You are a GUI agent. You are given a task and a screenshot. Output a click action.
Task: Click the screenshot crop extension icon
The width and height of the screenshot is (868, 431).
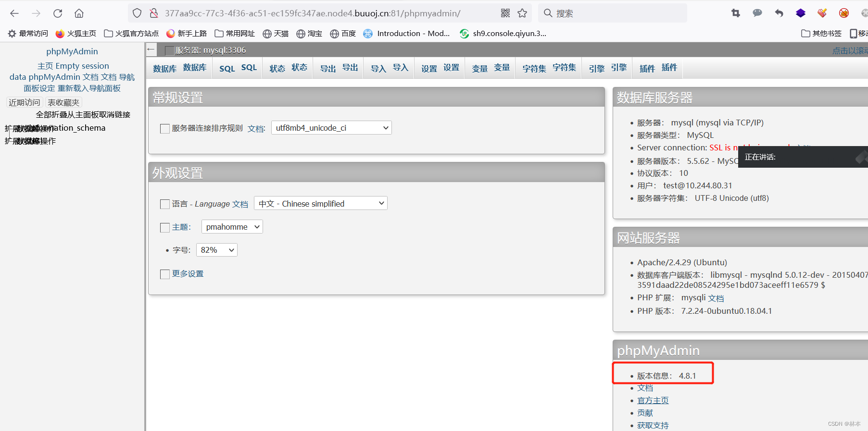coord(736,13)
